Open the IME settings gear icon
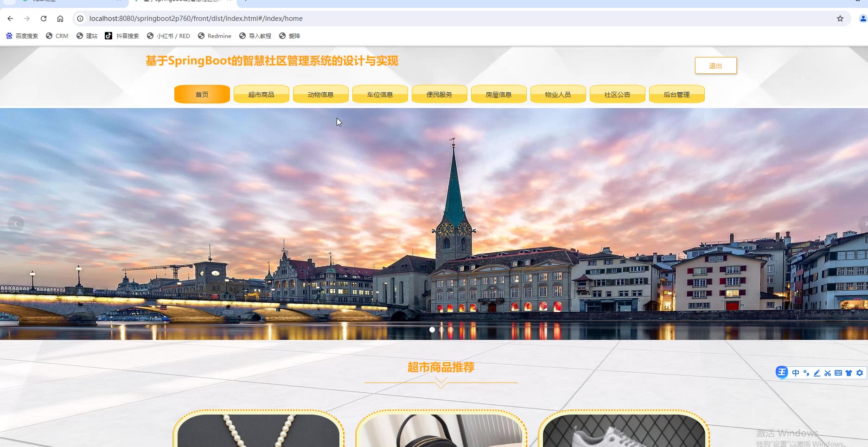Viewport: 868px width, 447px height. click(x=860, y=373)
